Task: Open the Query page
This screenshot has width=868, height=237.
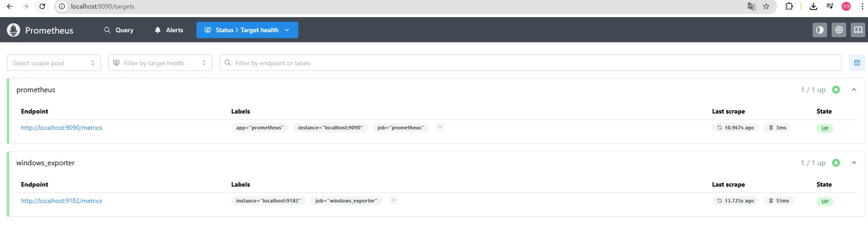Action: [x=119, y=30]
